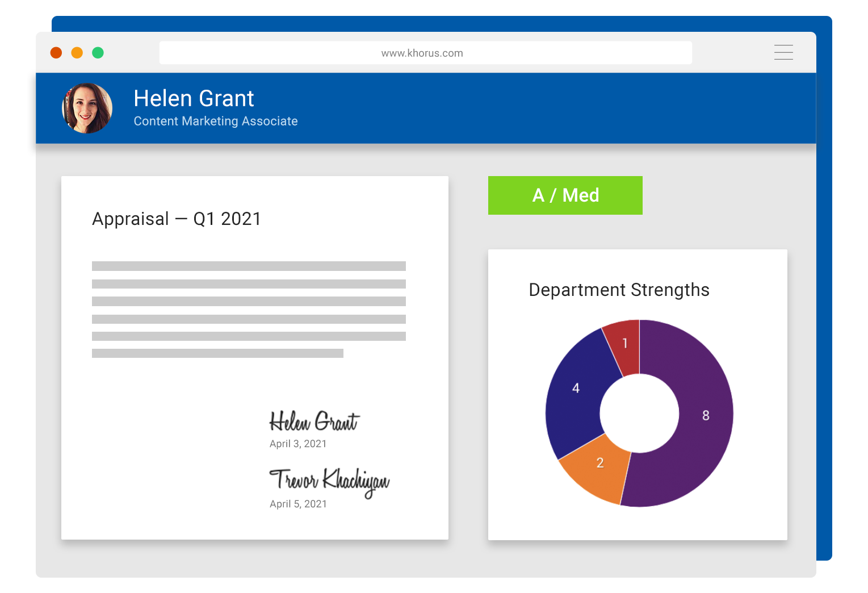
Task: Open the hamburger menu icon
Action: [783, 52]
